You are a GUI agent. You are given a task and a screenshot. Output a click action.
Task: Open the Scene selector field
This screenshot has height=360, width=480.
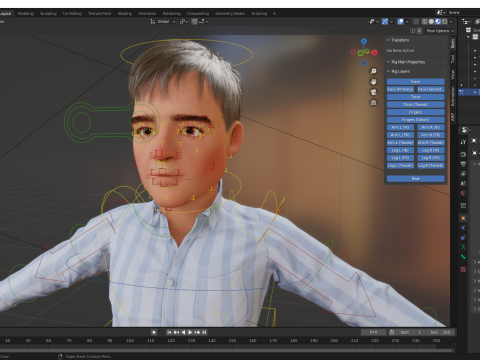click(x=463, y=13)
